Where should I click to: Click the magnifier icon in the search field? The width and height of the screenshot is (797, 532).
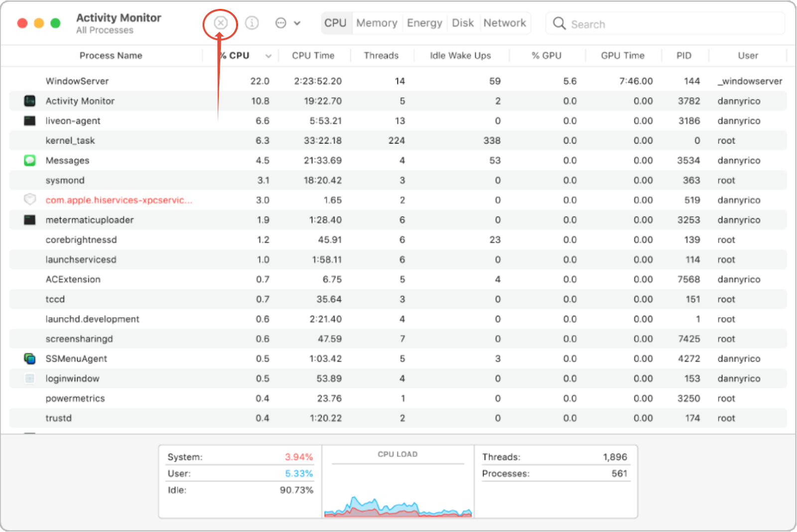tap(559, 24)
